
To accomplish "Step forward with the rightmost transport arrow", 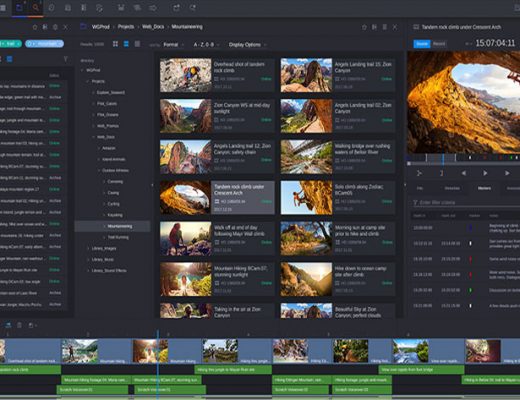I will pos(507,173).
